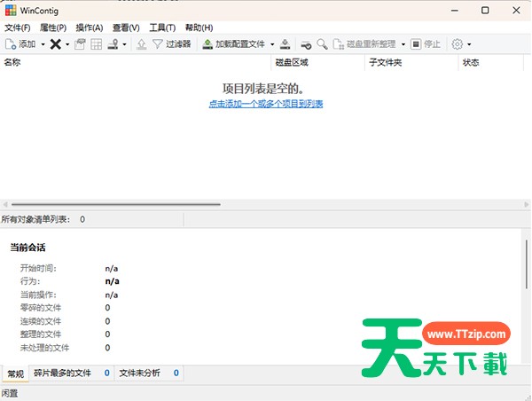Click the grid table icon in toolbar

click(x=97, y=44)
